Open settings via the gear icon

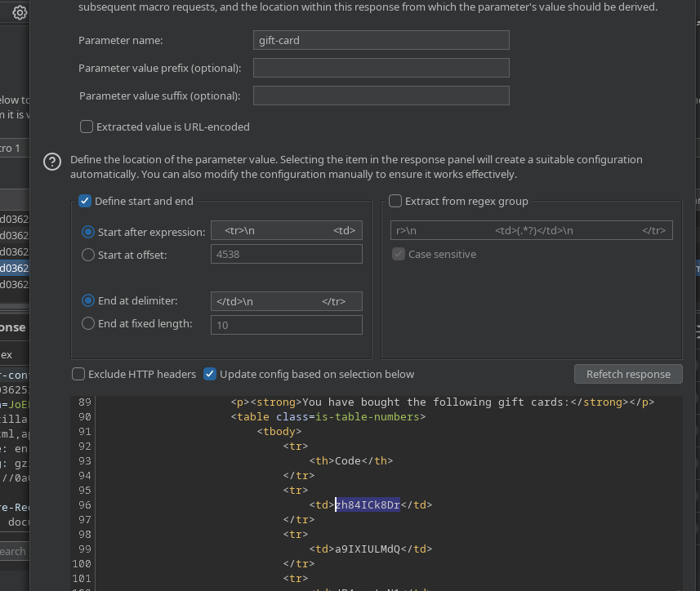point(20,12)
